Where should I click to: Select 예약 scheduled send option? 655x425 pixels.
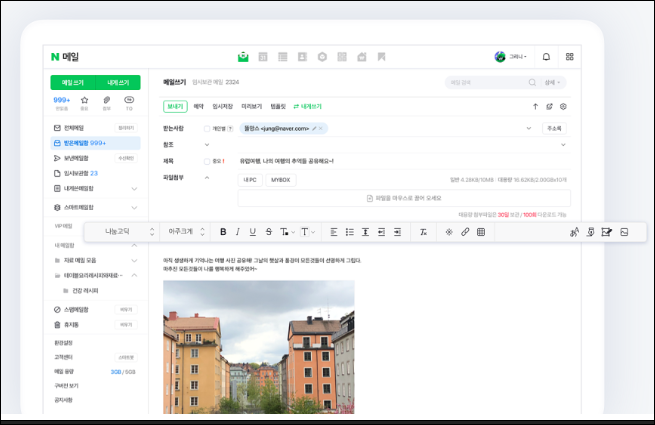[x=198, y=107]
